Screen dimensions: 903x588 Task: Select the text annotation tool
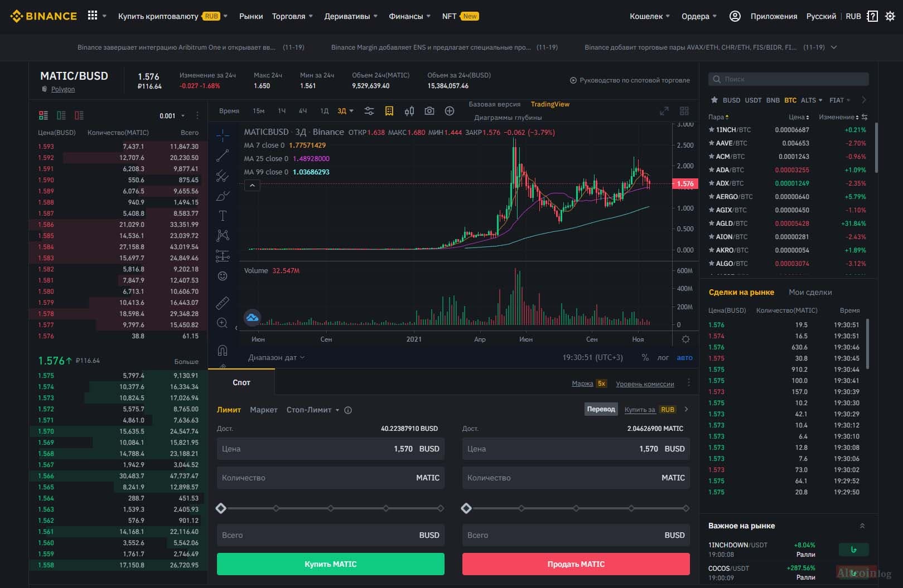coord(223,216)
